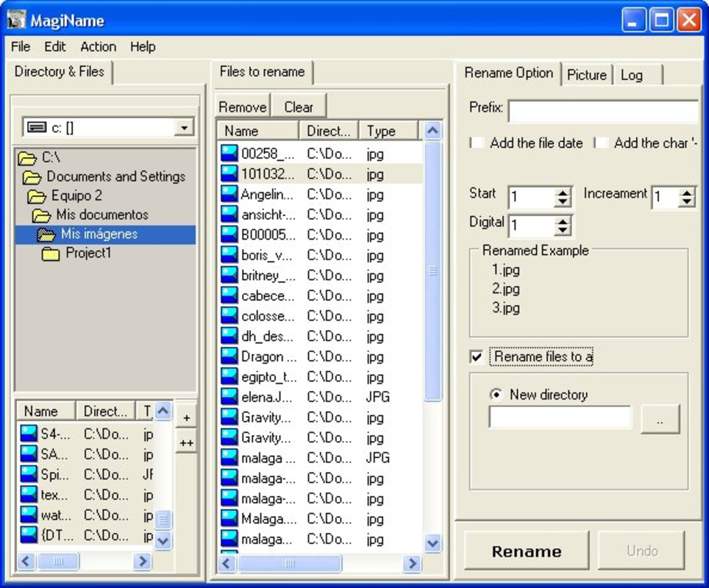Click the image icon of colosse... file
This screenshot has width=709, height=588.
point(229,316)
